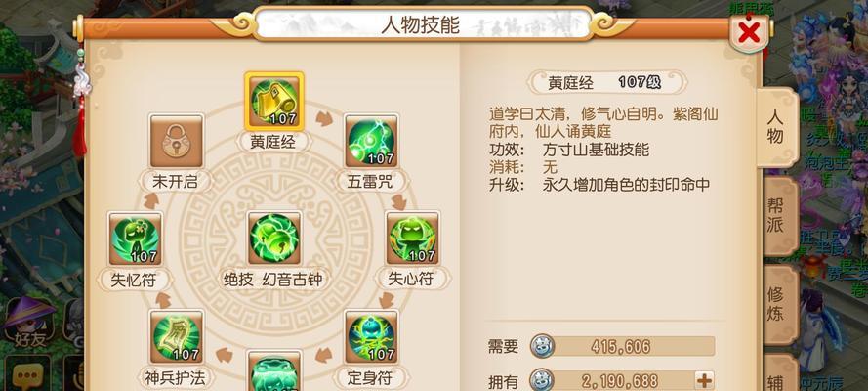Open the 幻音古钟 ultimate skill icon
This screenshot has width=868, height=391.
coord(274,239)
